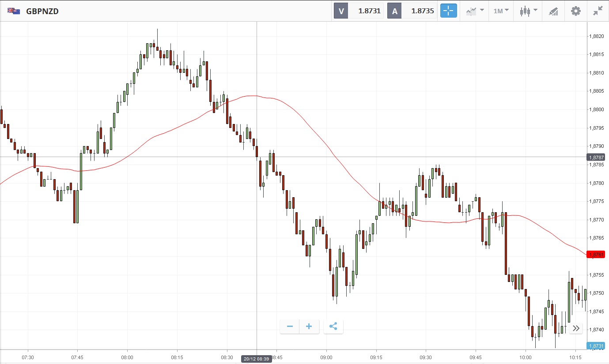Image resolution: width=609 pixels, height=364 pixels.
Task: Jump to latest candles with double arrow
Action: [x=576, y=328]
